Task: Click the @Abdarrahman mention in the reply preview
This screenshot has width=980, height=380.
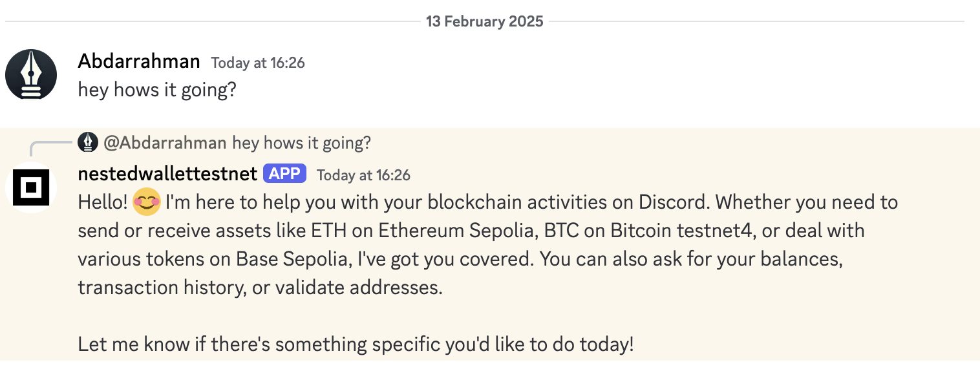Action: (x=165, y=143)
